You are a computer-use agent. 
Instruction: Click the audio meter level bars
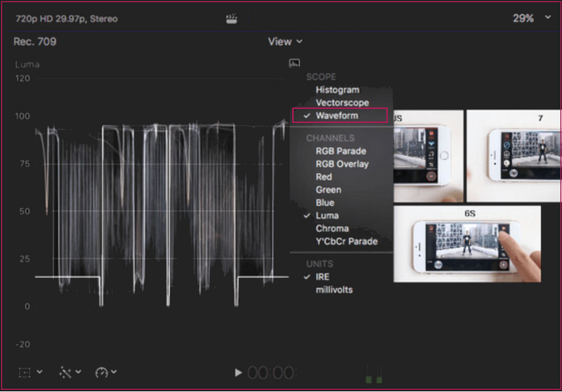coord(374,374)
